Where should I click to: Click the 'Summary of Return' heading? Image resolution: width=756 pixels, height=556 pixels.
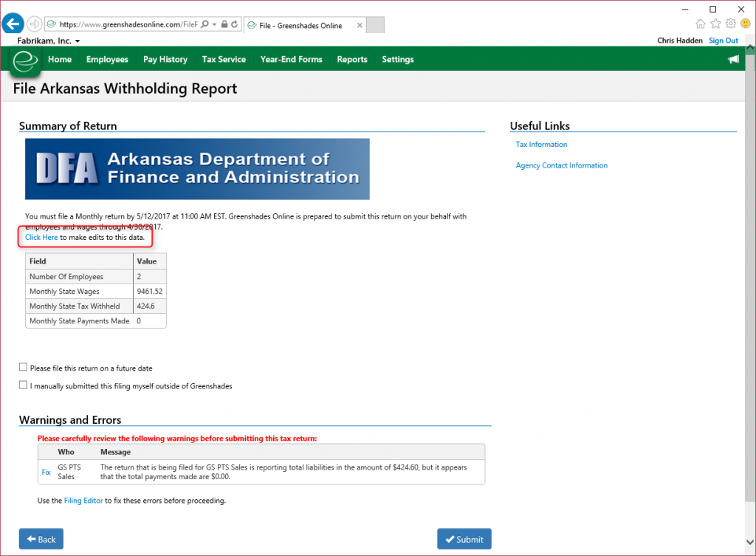[x=68, y=126]
